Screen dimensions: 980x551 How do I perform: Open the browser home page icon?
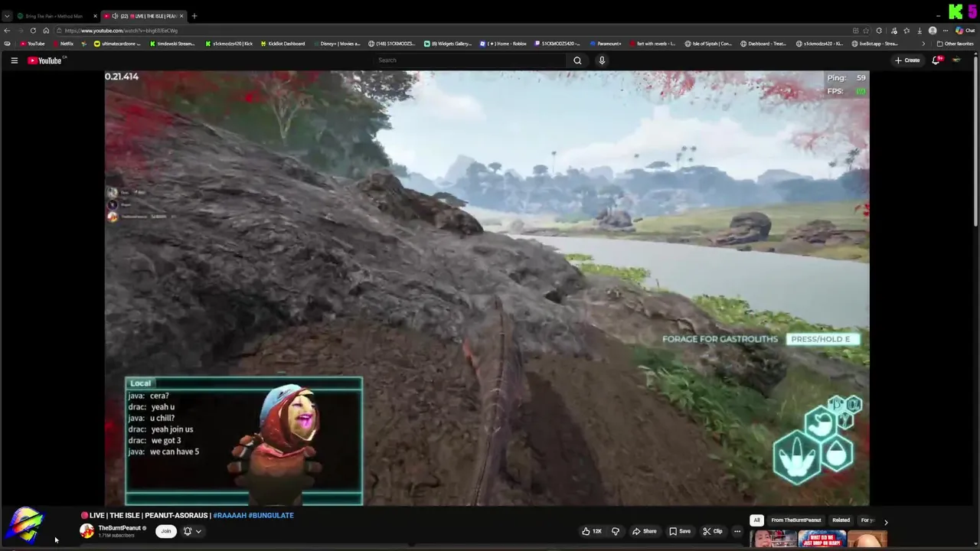click(x=46, y=31)
